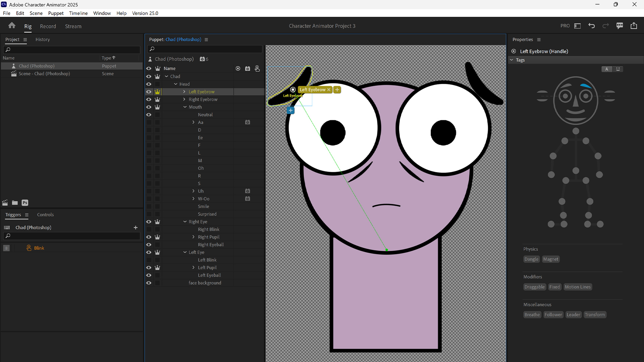Open the Timeline menu
Viewport: 644px width, 362px height.
[78, 13]
